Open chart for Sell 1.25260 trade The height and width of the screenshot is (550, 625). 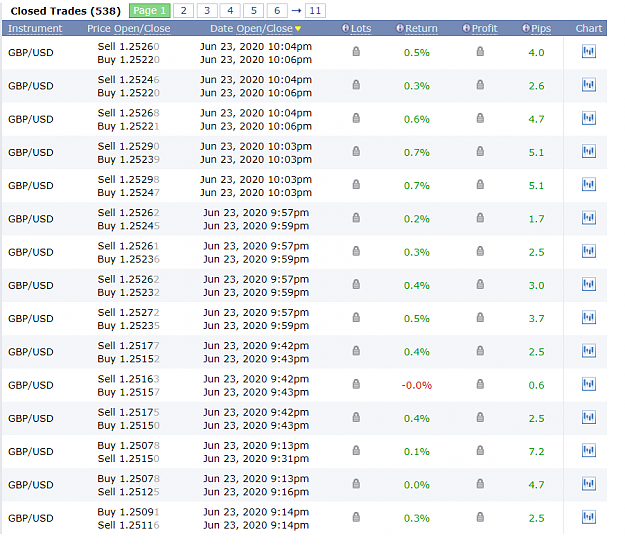click(x=589, y=51)
